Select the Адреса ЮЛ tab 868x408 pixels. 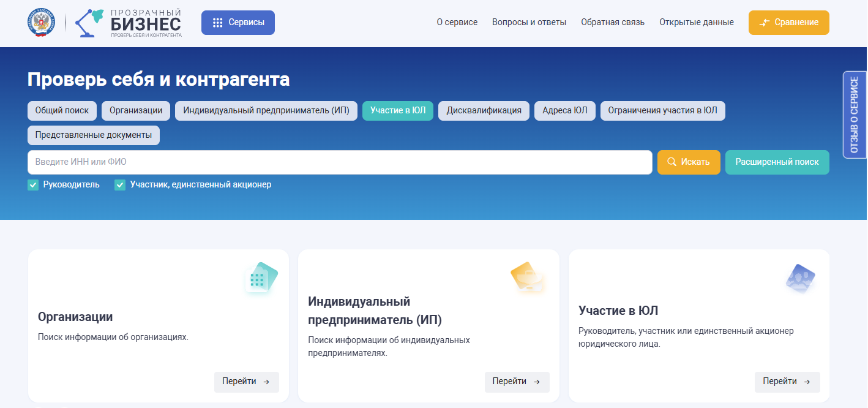[564, 111]
